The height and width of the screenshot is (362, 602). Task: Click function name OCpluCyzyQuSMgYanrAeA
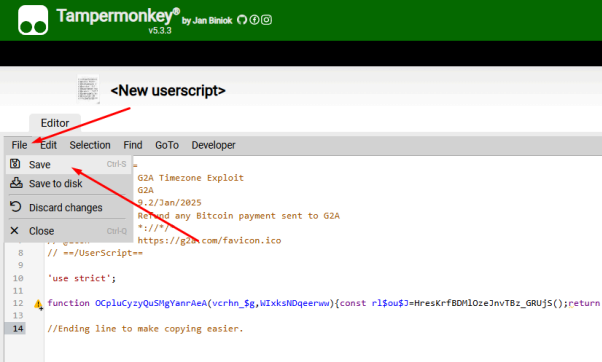(151, 303)
